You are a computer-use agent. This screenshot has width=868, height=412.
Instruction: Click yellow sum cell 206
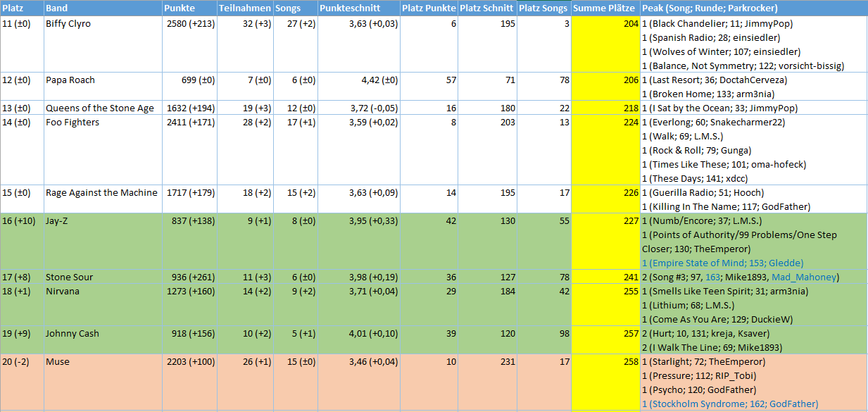pos(605,87)
